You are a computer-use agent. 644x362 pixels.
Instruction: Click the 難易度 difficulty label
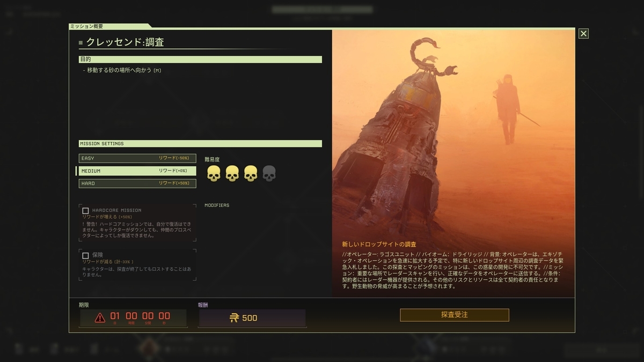tap(212, 159)
